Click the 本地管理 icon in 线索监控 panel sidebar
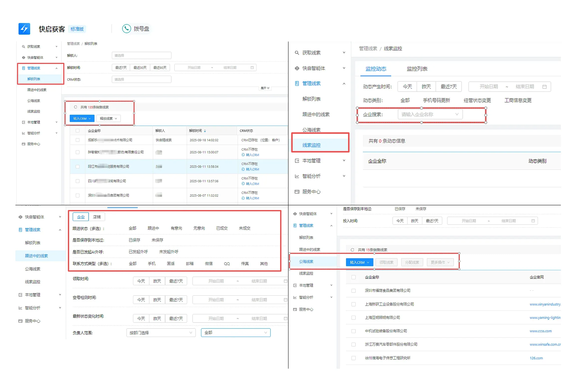This screenshot has height=392, width=576. click(297, 161)
